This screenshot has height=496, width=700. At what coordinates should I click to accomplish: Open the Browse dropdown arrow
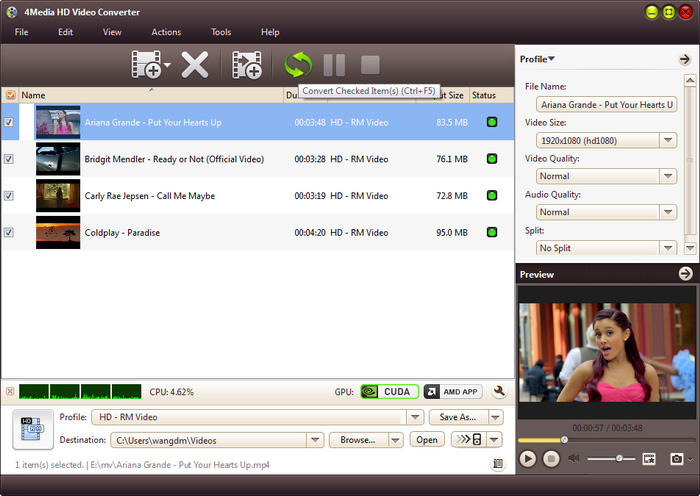396,440
